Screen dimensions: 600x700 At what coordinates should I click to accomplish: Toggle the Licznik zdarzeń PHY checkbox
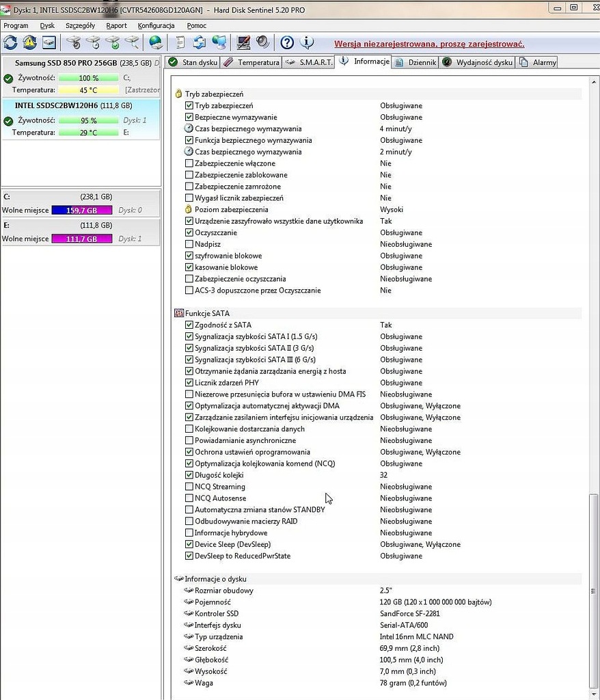pyautogui.click(x=189, y=383)
